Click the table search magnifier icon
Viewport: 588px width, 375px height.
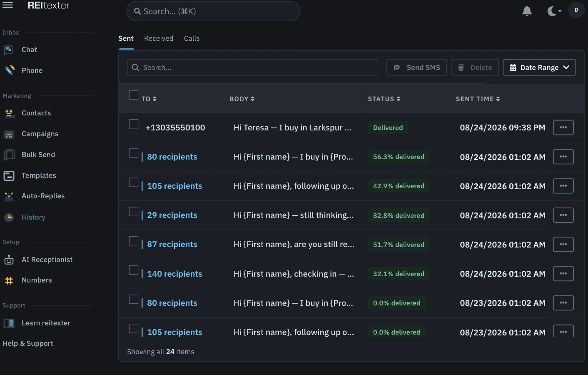[x=135, y=67]
